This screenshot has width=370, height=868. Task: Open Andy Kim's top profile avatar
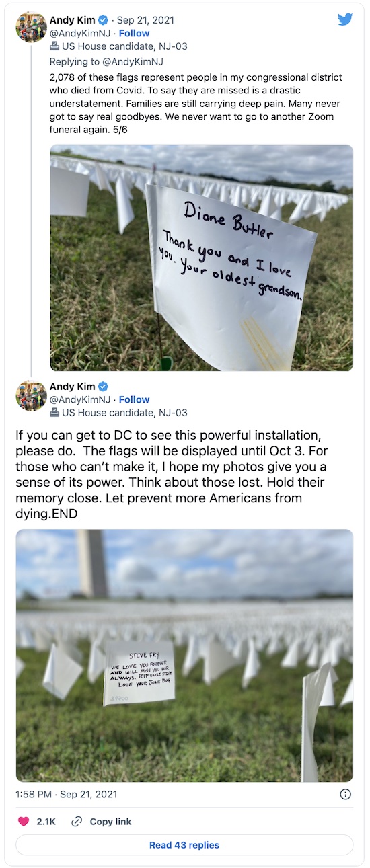pyautogui.click(x=31, y=28)
